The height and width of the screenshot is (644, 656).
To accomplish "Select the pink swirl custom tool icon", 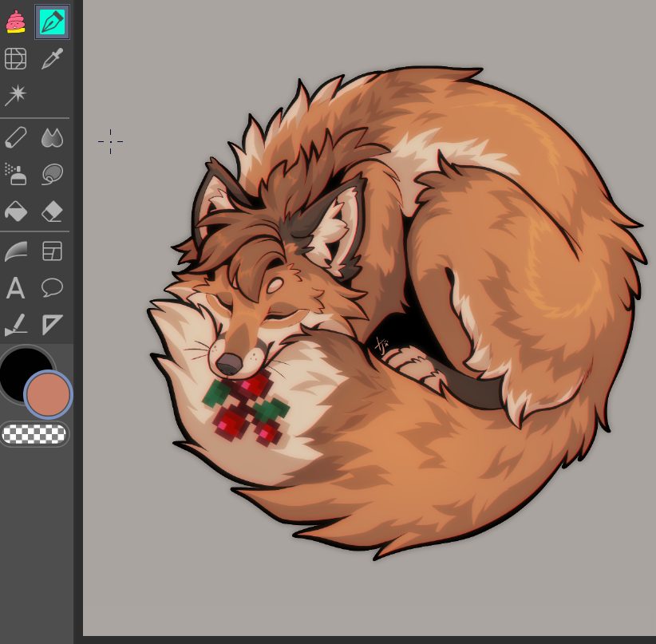I will click(15, 22).
